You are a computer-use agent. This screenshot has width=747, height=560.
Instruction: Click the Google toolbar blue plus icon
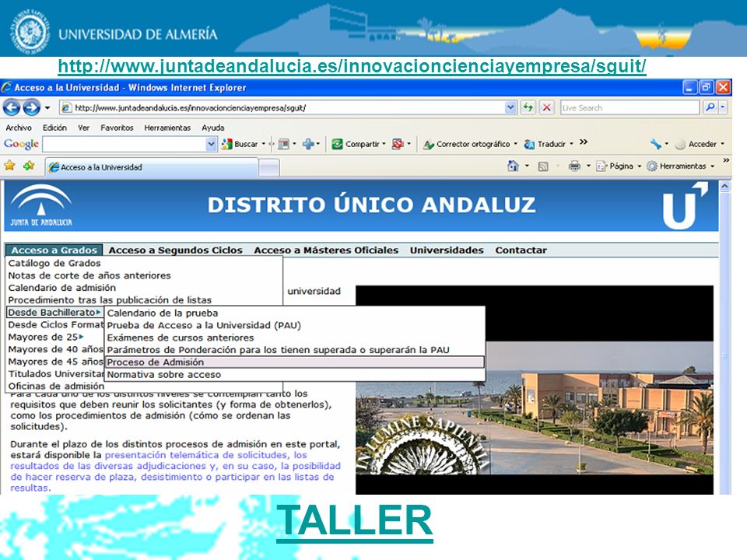coord(308,144)
